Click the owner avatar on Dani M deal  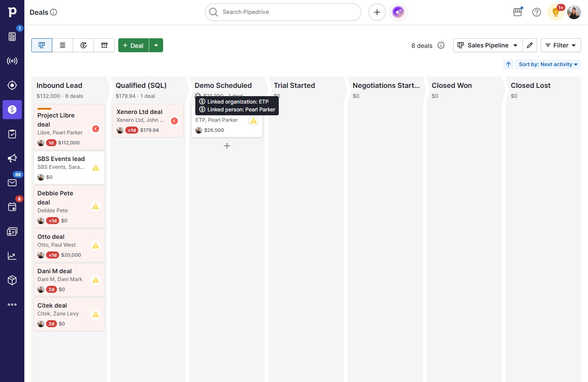pyautogui.click(x=41, y=289)
